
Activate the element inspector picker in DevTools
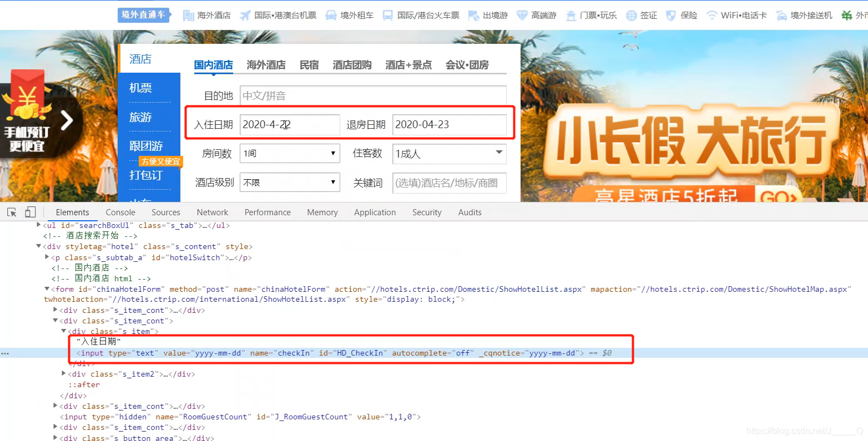[12, 212]
